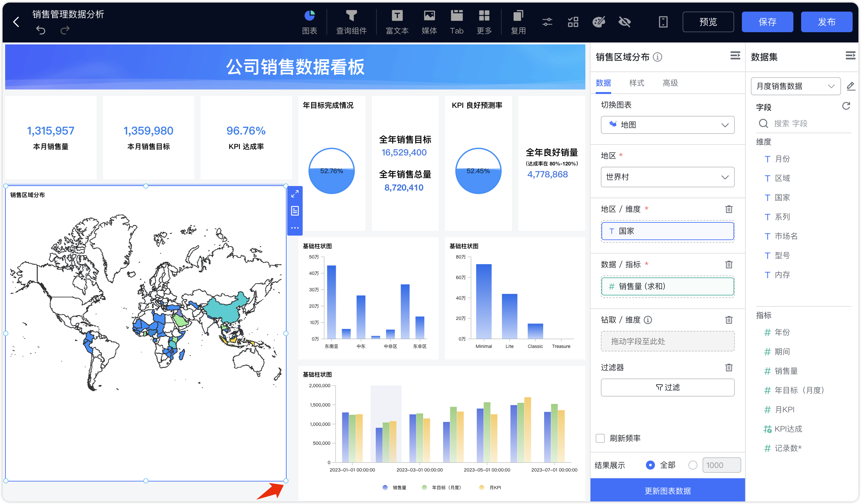Select the 数据 tab
Image resolution: width=861 pixels, height=504 pixels.
[603, 83]
